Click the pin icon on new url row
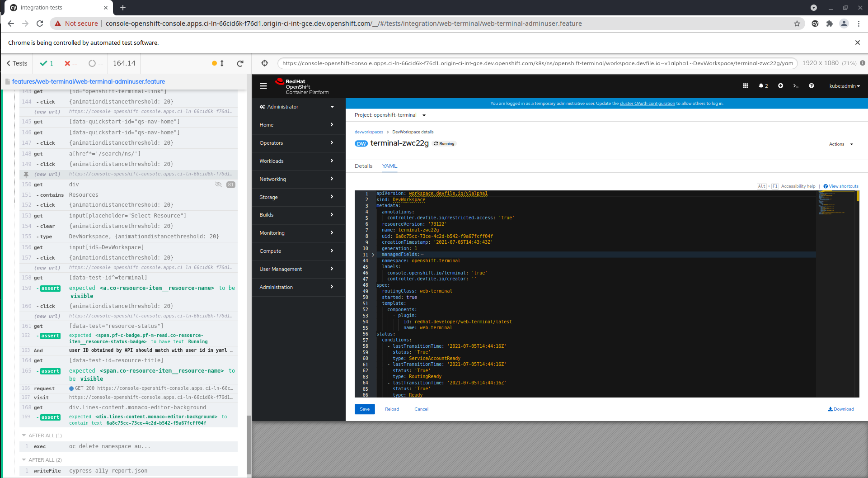The width and height of the screenshot is (868, 478). tap(26, 174)
